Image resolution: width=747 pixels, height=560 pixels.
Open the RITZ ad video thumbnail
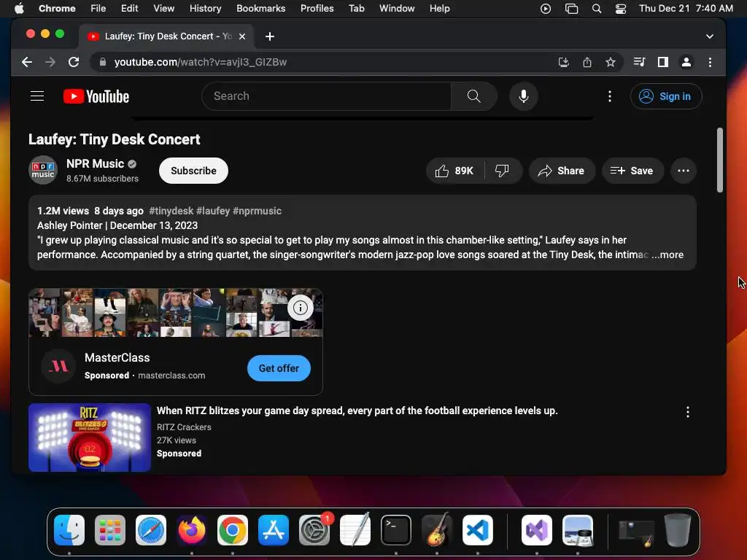coord(90,437)
